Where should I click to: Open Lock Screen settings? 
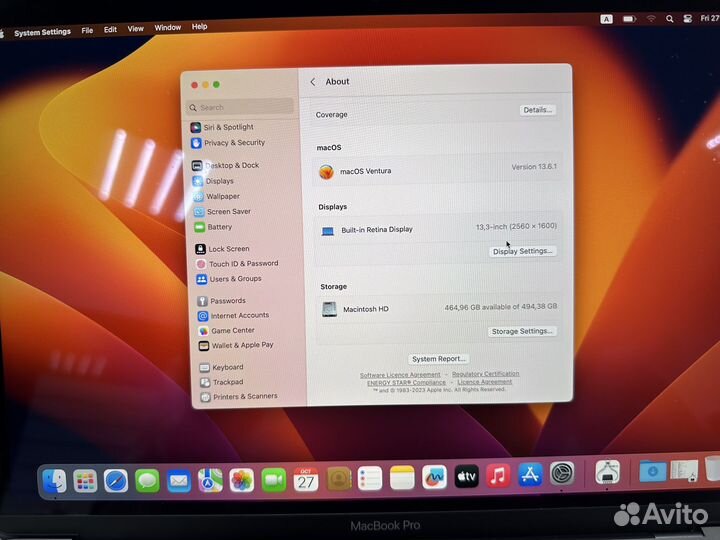pyautogui.click(x=223, y=249)
